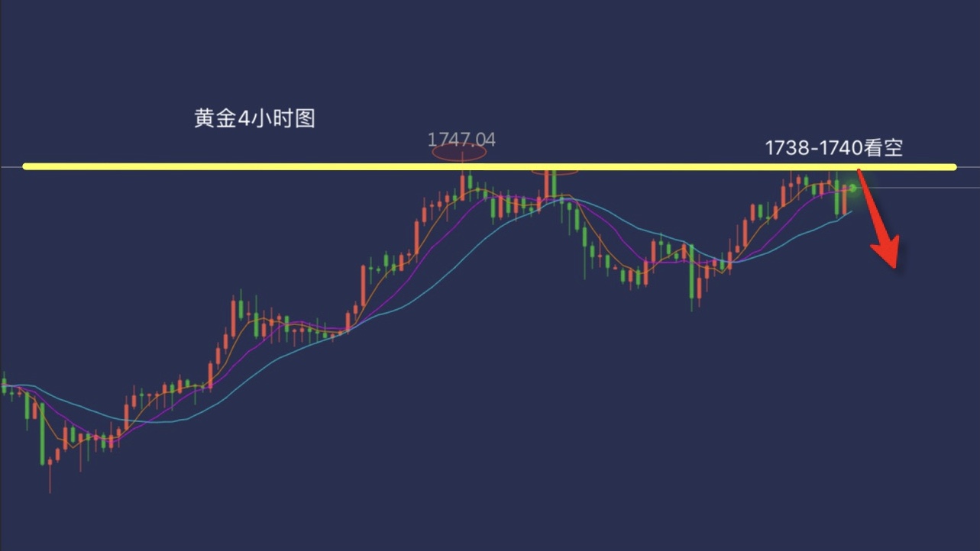
Task: Click the 1738-1740看空 annotation text
Action: point(834,148)
